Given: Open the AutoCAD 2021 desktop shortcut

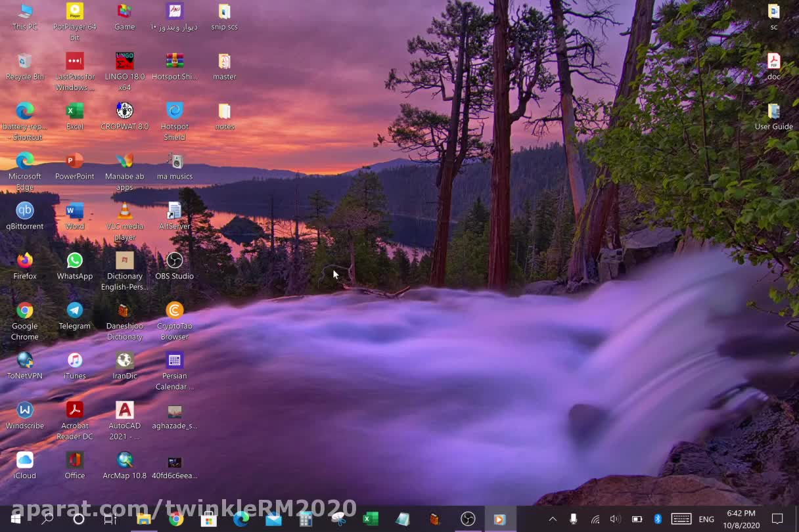Looking at the screenshot, I should point(124,410).
